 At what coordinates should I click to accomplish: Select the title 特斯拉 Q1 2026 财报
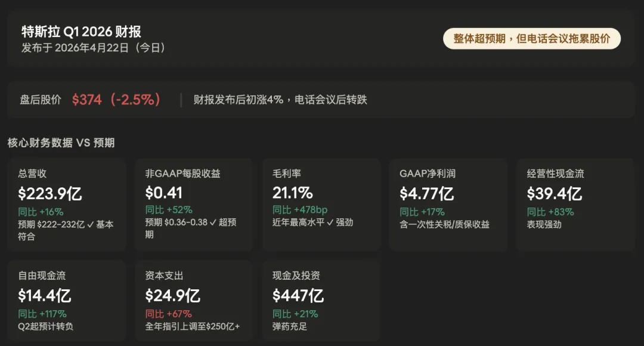[x=81, y=32]
